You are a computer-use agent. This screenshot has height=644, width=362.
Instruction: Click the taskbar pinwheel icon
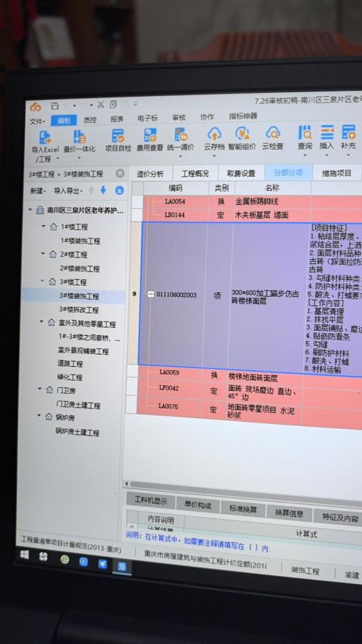coord(43,557)
